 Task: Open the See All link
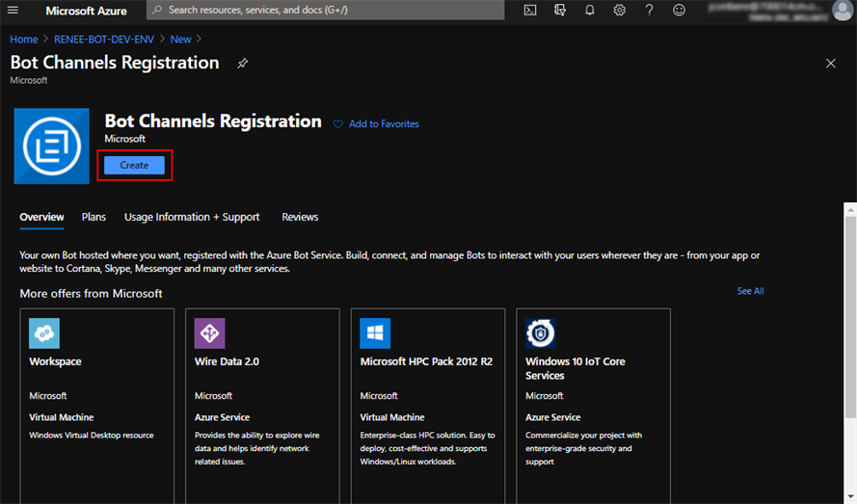pos(750,291)
